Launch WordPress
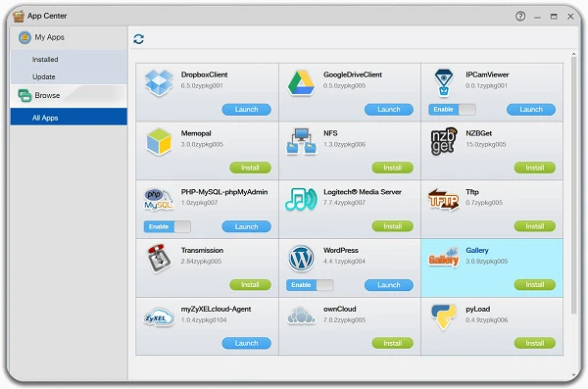This screenshot has width=588, height=389. tap(389, 285)
